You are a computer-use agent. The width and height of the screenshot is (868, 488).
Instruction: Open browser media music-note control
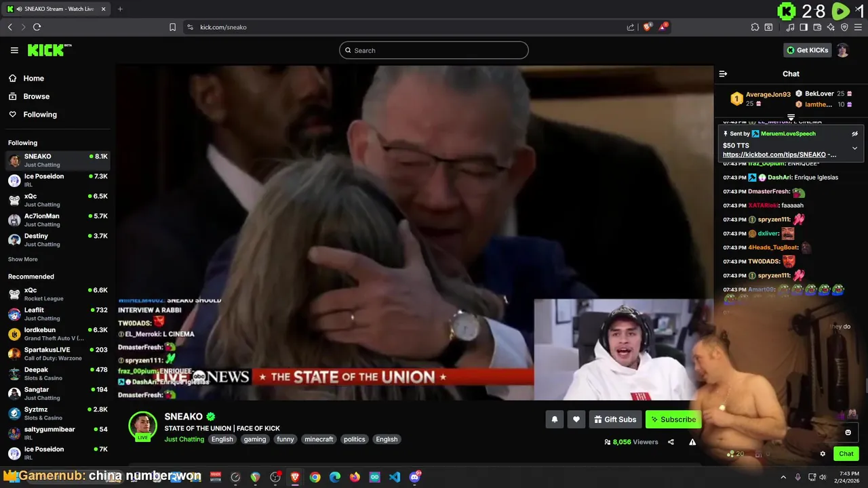click(790, 27)
